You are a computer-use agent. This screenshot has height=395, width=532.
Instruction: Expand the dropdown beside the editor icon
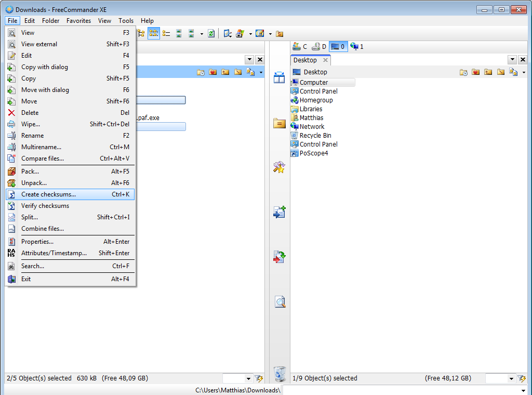(270, 34)
